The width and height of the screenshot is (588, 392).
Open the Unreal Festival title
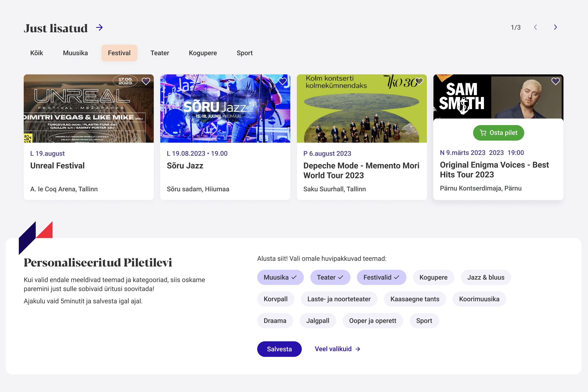pyautogui.click(x=57, y=166)
